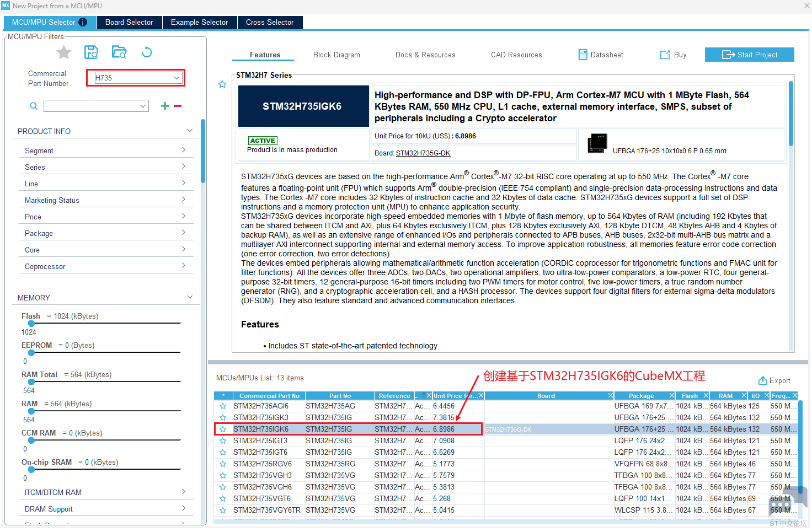Click the favorite star beside STM32H7 Series
The width and height of the screenshot is (812, 532).
222,84
